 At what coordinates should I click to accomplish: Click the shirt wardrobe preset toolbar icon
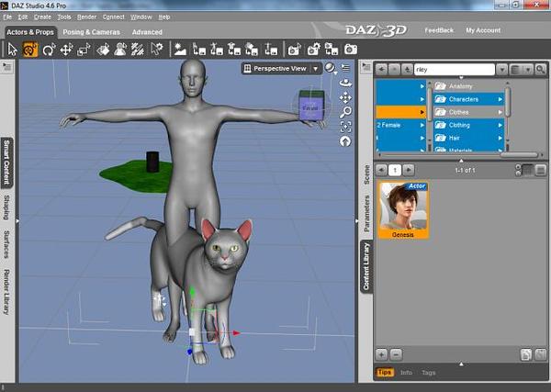[x=234, y=50]
